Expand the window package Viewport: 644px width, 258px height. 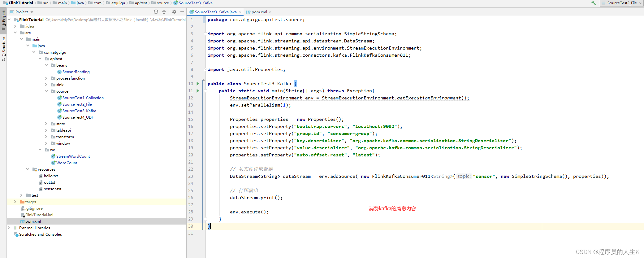pyautogui.click(x=46, y=143)
